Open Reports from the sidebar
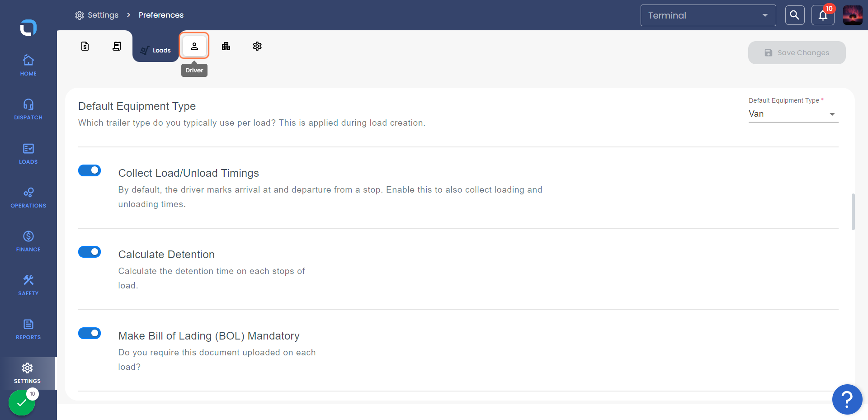This screenshot has height=420, width=868. (28, 329)
